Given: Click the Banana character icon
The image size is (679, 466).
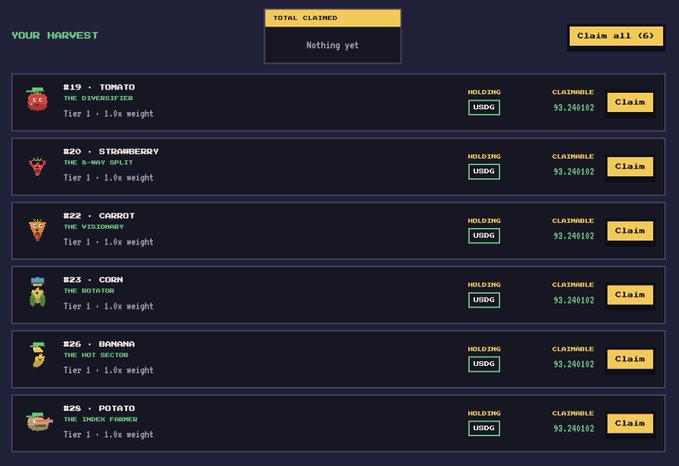Looking at the screenshot, I should 38,355.
